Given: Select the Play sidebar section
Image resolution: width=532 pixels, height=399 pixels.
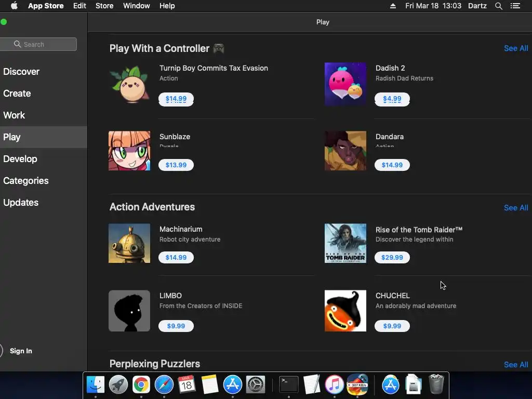Looking at the screenshot, I should pyautogui.click(x=44, y=137).
